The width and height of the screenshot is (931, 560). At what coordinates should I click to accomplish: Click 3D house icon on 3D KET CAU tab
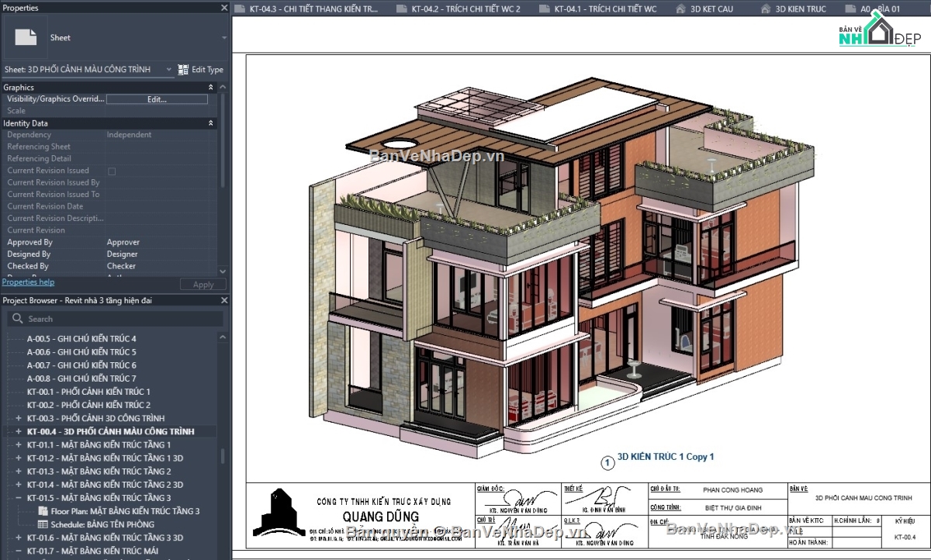pyautogui.click(x=680, y=9)
